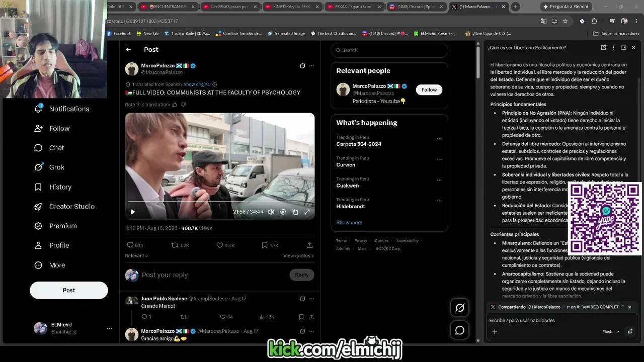
Task: Repost Juan Pablo Scalese's reply
Action: tap(185, 317)
